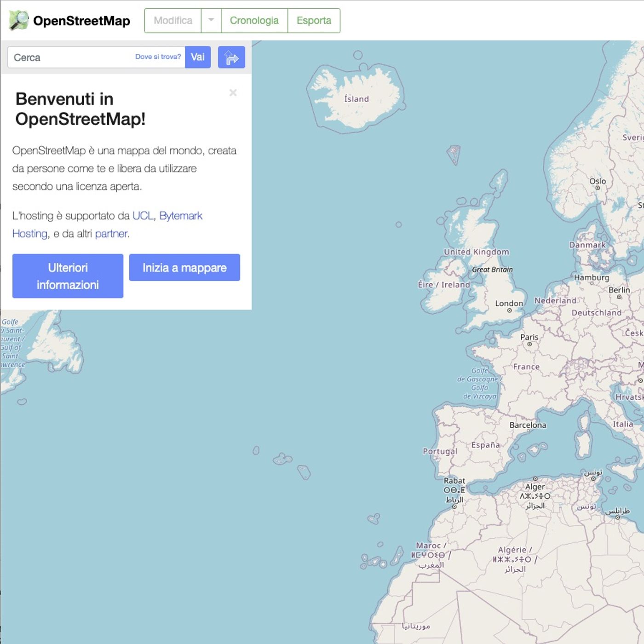Viewport: 644px width, 644px height.
Task: Click the OpenStreetMap title text
Action: pyautogui.click(x=81, y=21)
